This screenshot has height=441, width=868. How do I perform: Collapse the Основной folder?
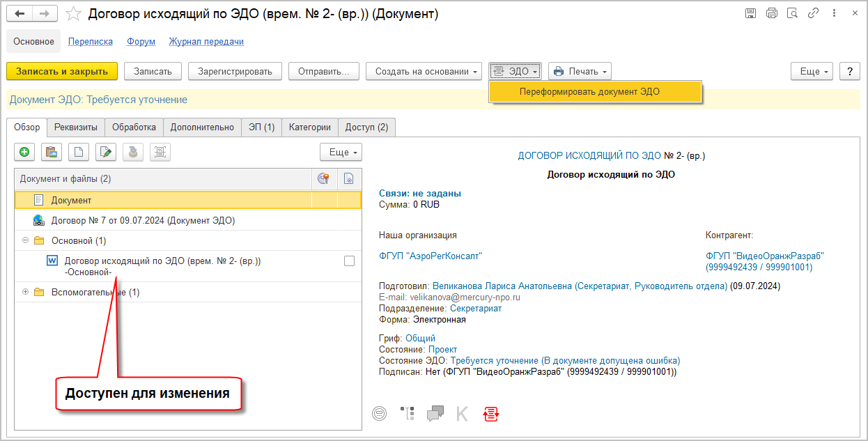[x=26, y=240]
